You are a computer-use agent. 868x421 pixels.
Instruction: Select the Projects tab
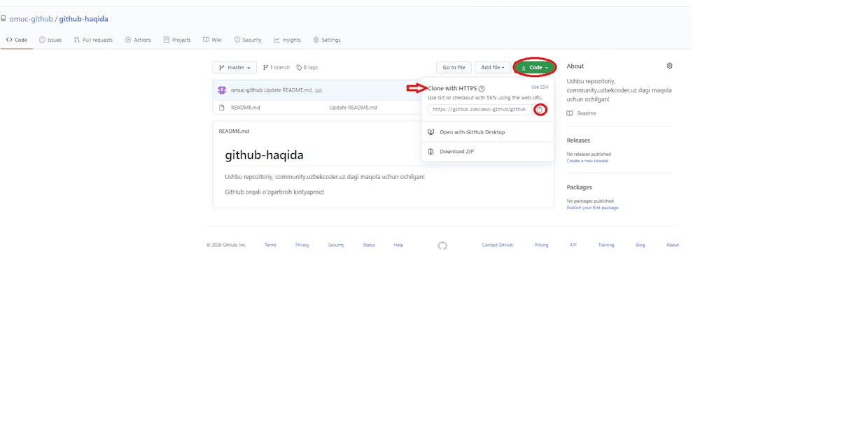click(176, 40)
